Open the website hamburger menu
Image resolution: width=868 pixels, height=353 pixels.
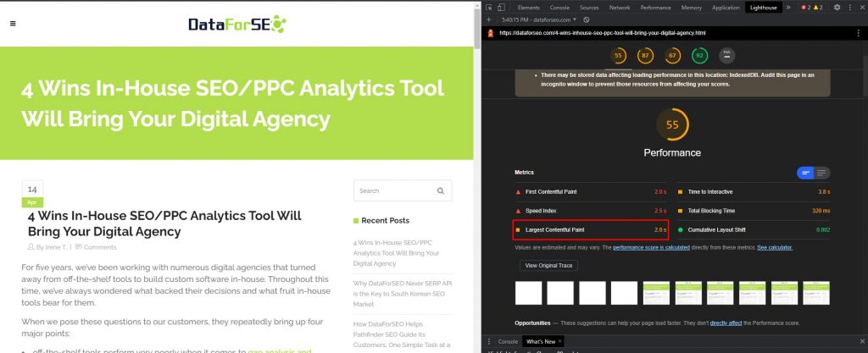coord(13,24)
